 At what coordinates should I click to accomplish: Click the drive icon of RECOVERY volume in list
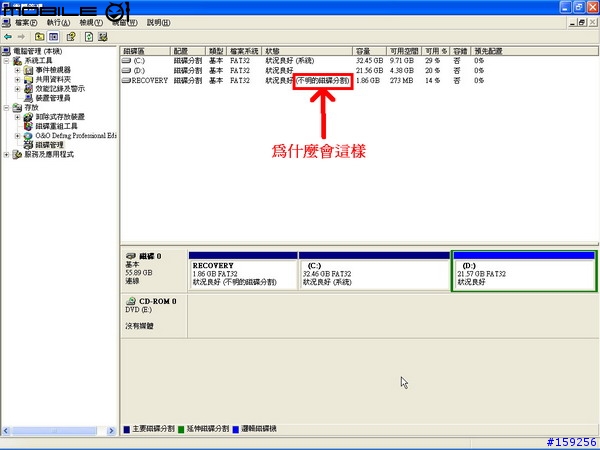click(x=126, y=80)
